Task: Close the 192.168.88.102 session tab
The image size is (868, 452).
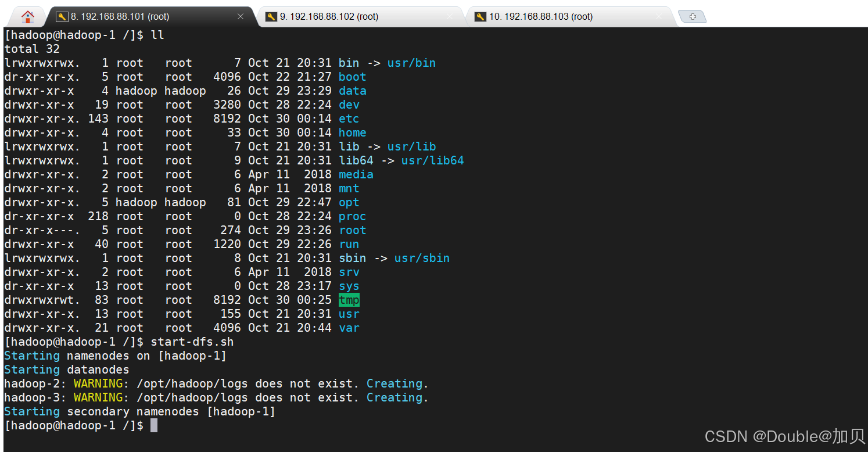Action: click(x=450, y=17)
